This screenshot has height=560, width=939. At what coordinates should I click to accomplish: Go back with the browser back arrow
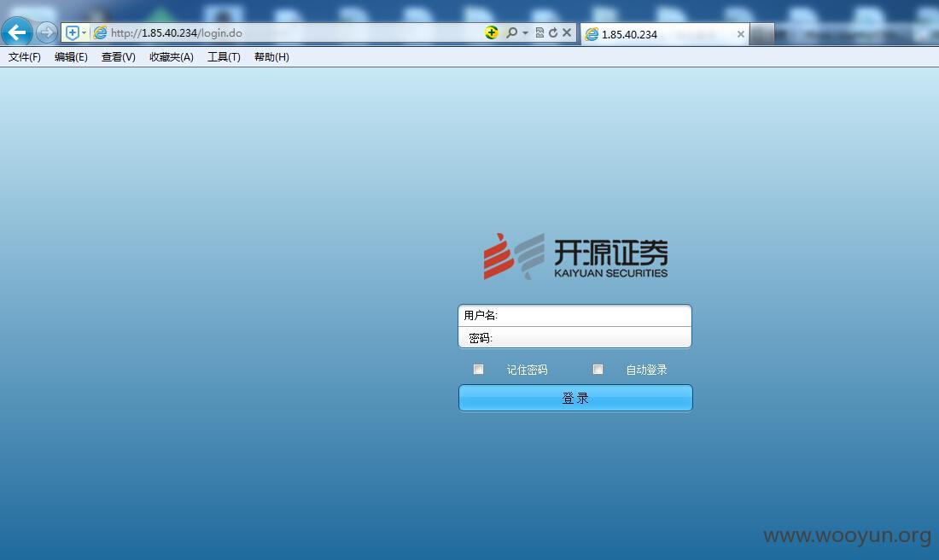pyautogui.click(x=17, y=32)
